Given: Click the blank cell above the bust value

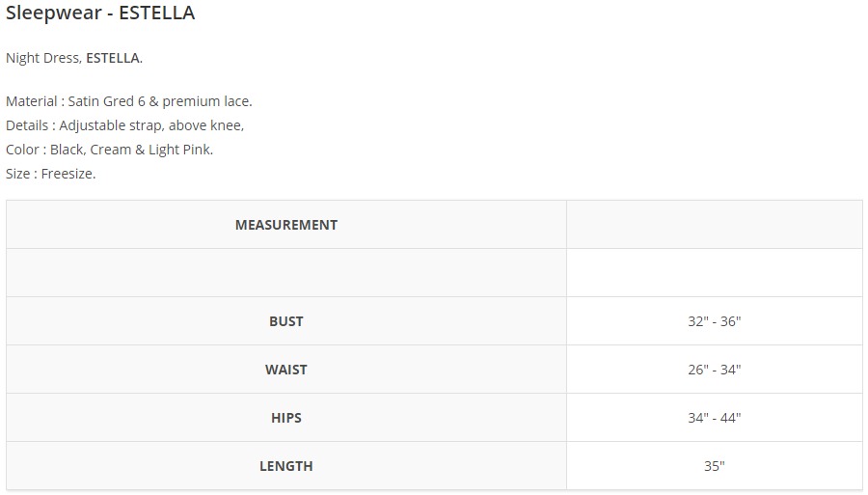Looking at the screenshot, I should click(x=714, y=273).
